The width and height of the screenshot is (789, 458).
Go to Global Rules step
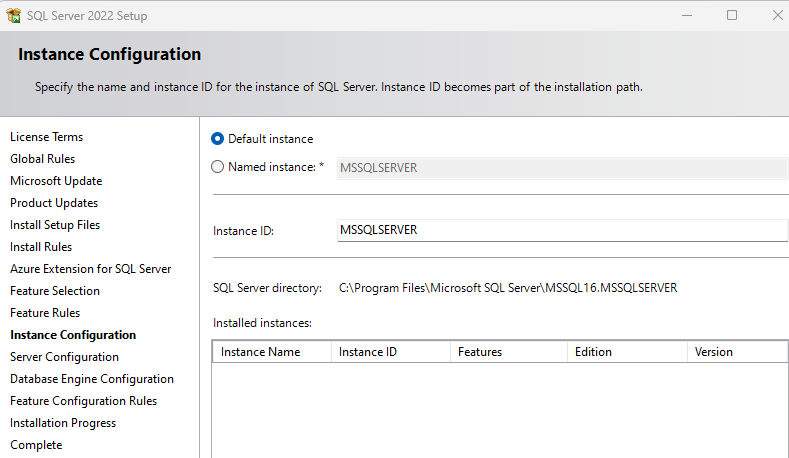pos(42,159)
